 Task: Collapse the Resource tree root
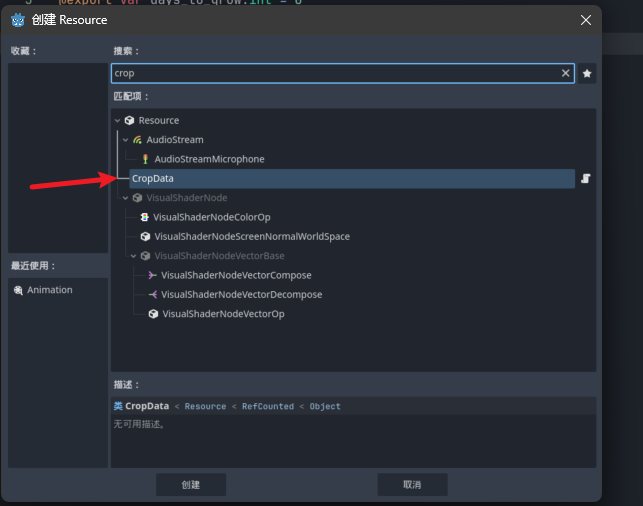tap(118, 121)
